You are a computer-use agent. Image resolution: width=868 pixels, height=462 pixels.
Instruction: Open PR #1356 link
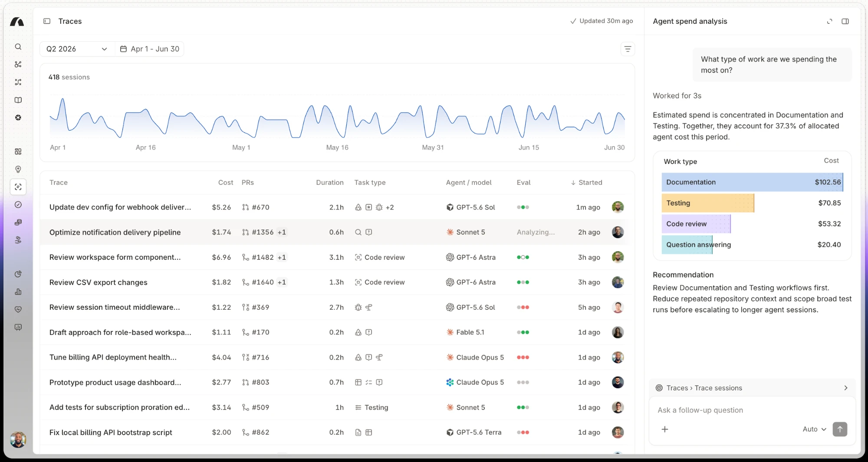(x=258, y=233)
